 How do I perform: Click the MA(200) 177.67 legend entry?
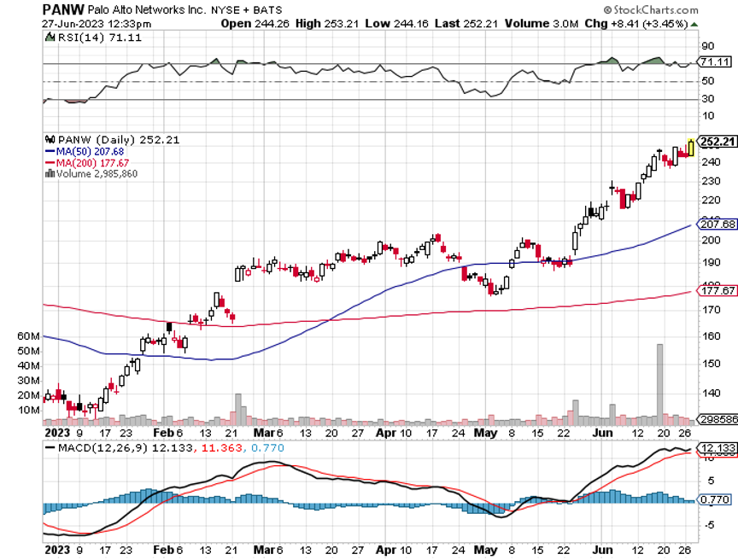[86, 163]
